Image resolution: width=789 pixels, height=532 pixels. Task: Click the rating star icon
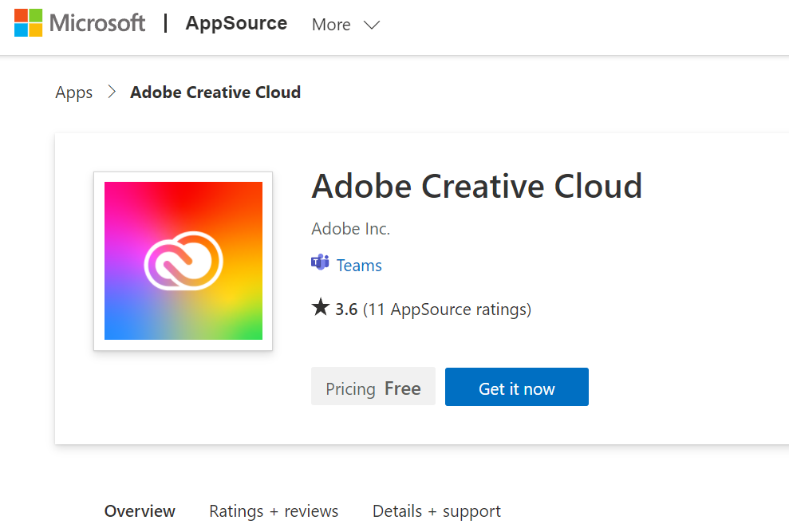(321, 306)
